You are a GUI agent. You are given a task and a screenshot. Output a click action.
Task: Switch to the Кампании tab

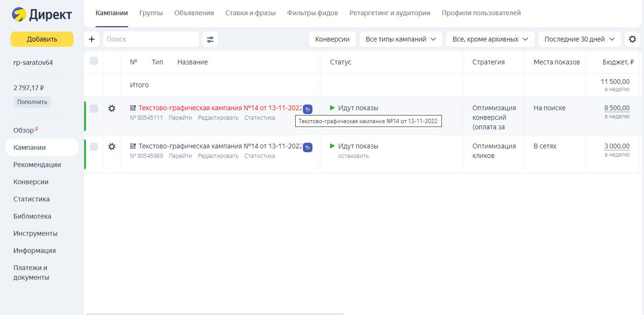[x=112, y=13]
